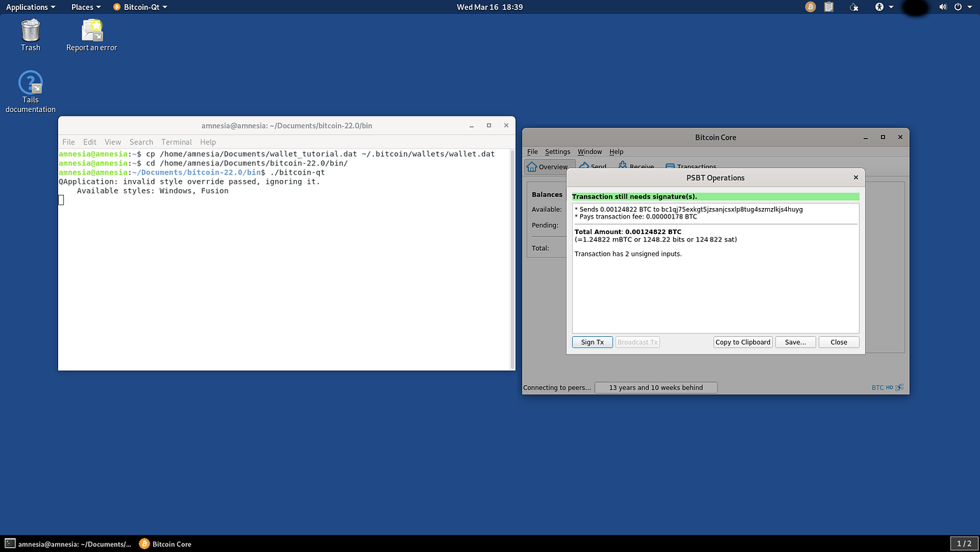This screenshot has width=980, height=552.
Task: Click the Close button in PSBT dialog
Action: pyautogui.click(x=839, y=342)
